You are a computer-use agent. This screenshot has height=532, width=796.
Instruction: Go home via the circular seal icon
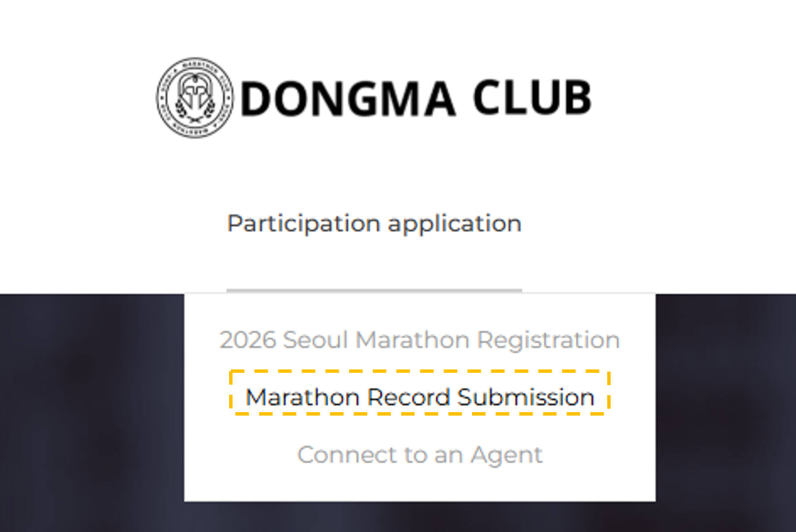(195, 98)
